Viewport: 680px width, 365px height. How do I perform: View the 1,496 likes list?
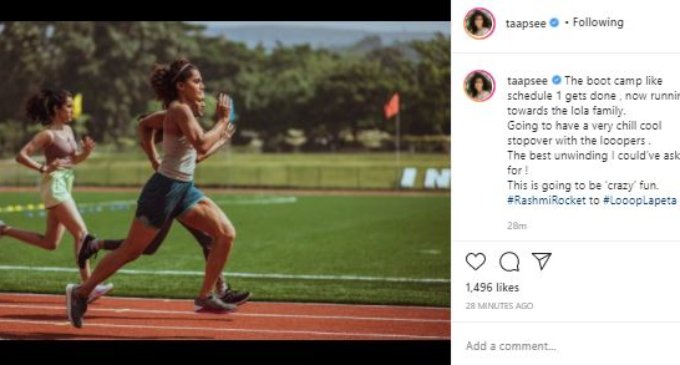click(492, 287)
